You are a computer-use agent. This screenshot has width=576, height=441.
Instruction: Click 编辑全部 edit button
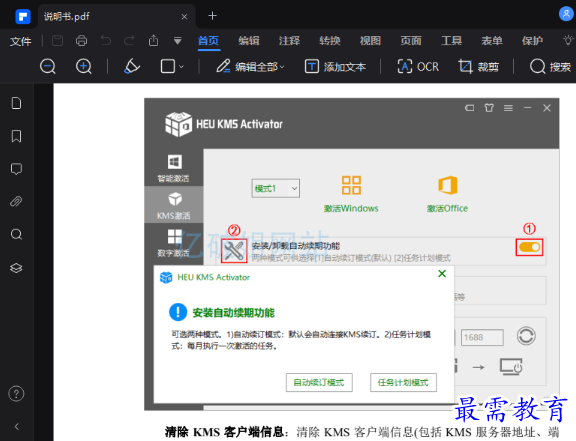tap(250, 67)
